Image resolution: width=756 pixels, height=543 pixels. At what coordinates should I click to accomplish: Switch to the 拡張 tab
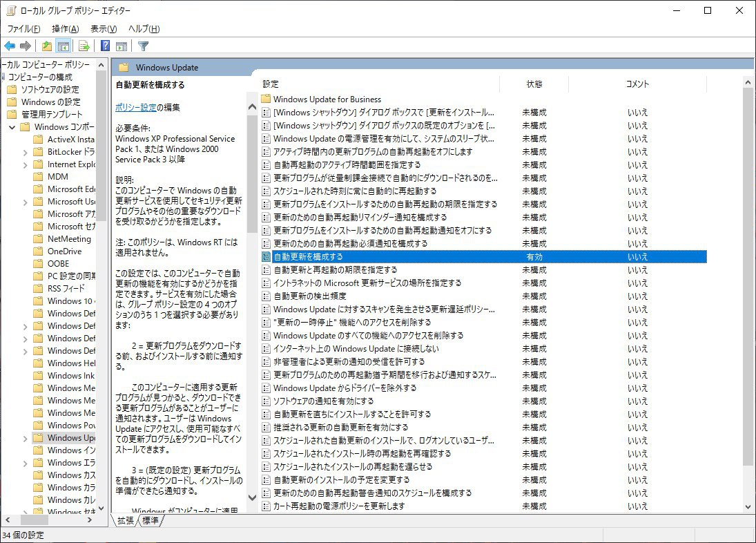(x=126, y=520)
